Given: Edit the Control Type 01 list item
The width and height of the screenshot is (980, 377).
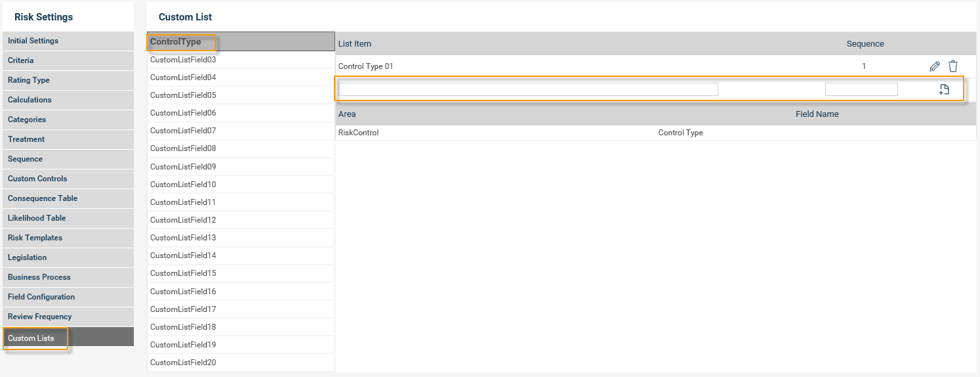Looking at the screenshot, I should coord(935,66).
